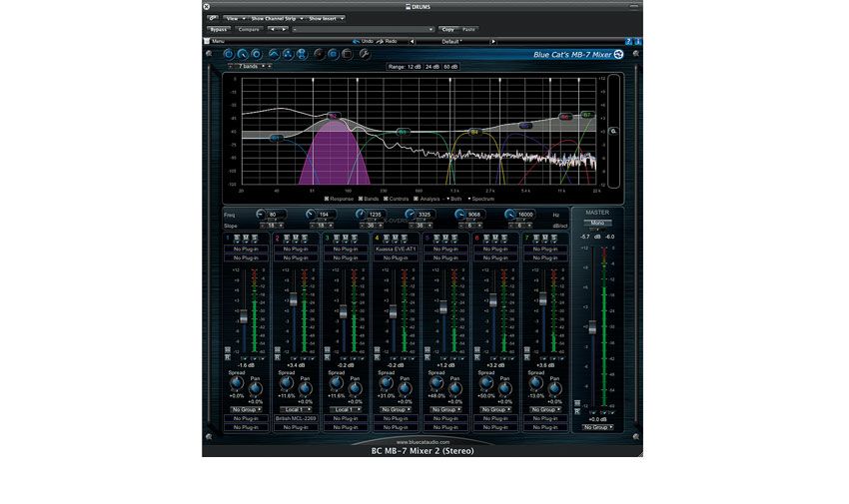
Task: Click the upward-arrow toolbar icon
Action: click(274, 54)
